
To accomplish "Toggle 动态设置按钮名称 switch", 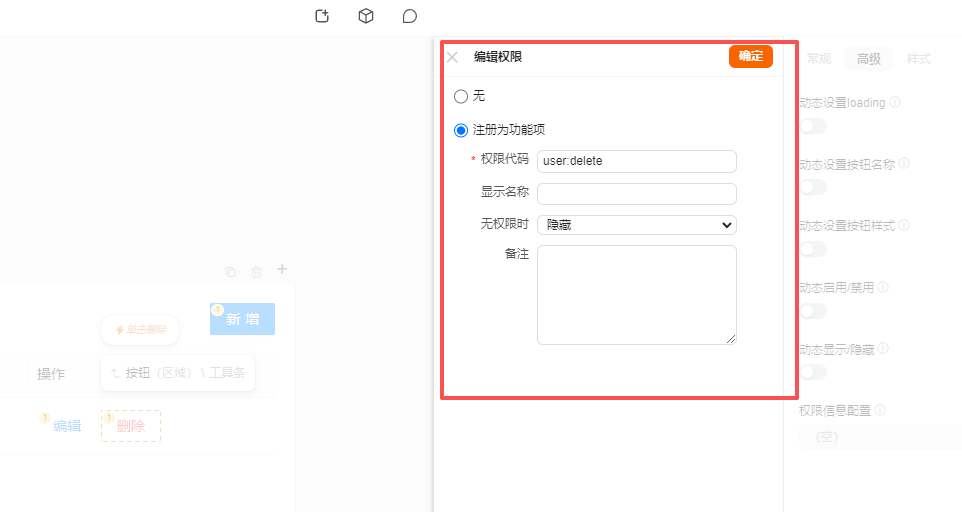I will [814, 187].
